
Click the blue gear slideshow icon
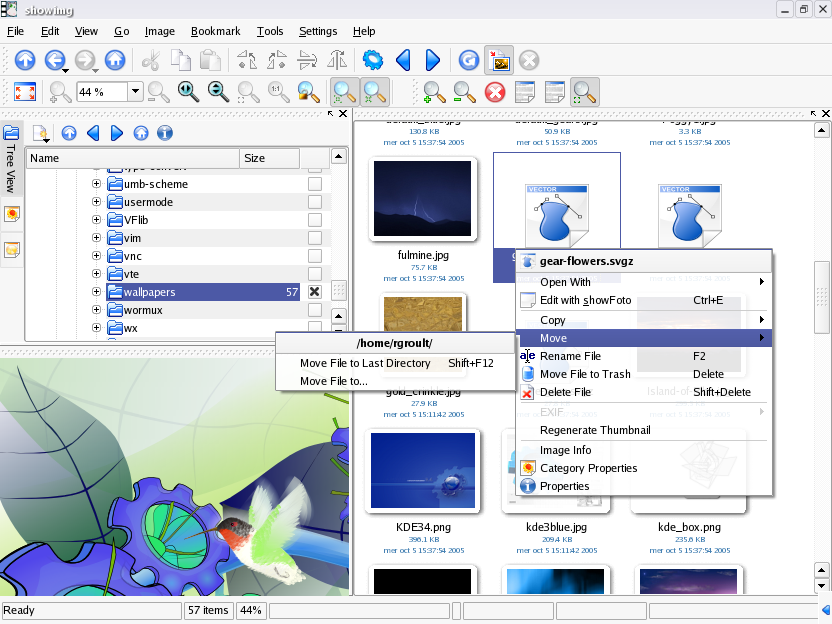click(x=373, y=60)
